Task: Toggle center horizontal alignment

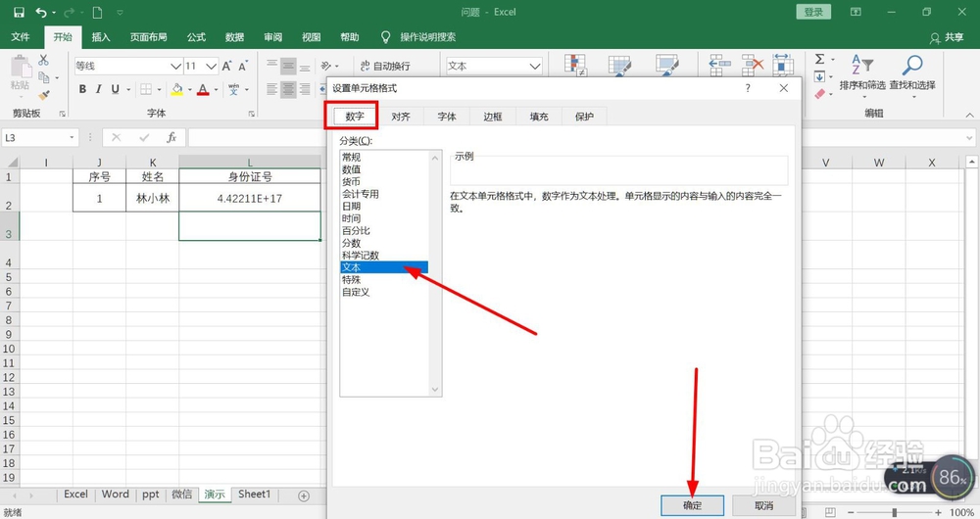Action: point(288,89)
